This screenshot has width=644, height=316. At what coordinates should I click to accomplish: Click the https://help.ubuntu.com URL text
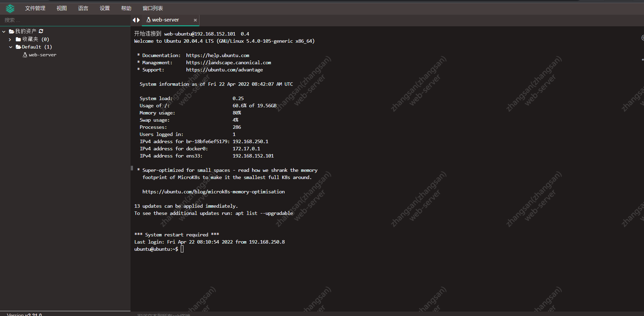[218, 55]
